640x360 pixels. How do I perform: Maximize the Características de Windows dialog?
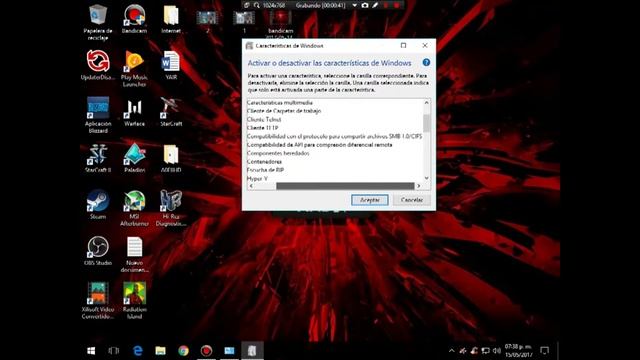pos(403,45)
